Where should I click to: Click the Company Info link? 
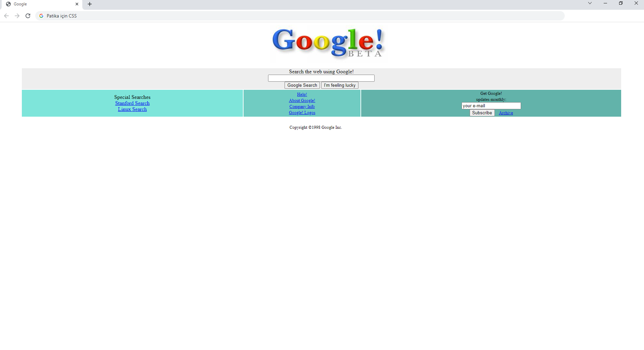point(302,106)
